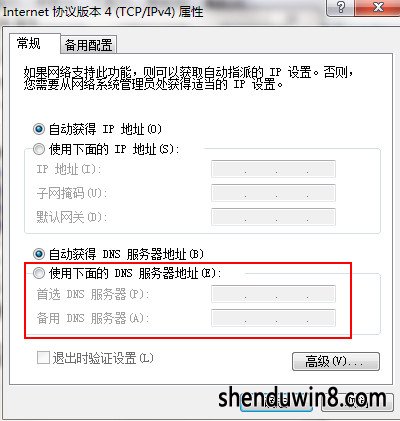Screen dimensions: 400x421
Task: Click the help question mark button
Action: click(x=341, y=7)
